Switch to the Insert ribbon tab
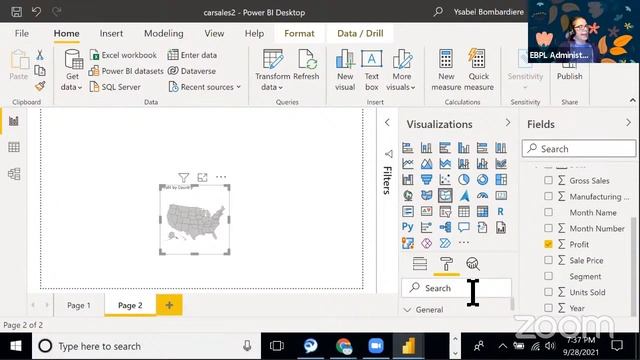Screen dimensions: 640x360 [111, 33]
